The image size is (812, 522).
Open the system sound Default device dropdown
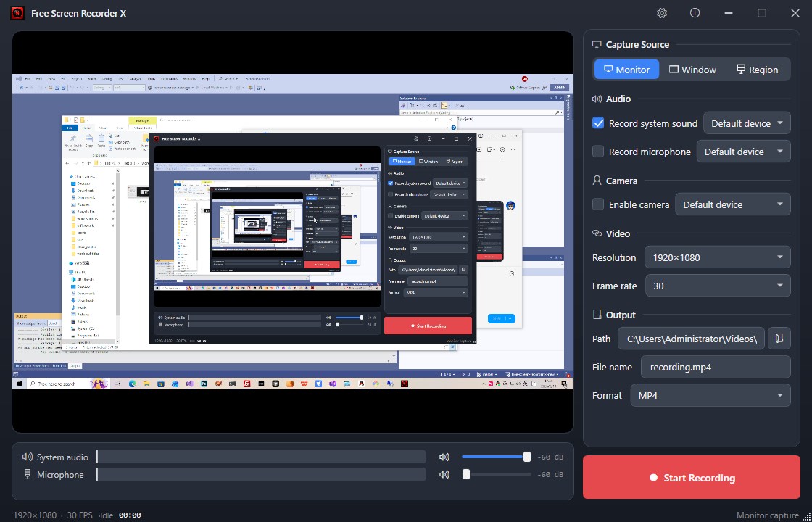tap(747, 123)
